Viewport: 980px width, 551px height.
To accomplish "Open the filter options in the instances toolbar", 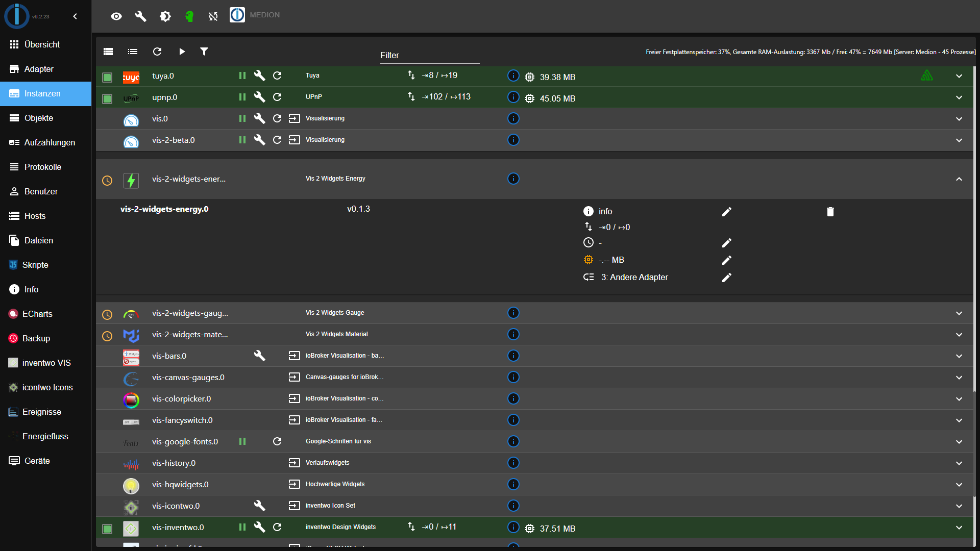I will [x=204, y=52].
